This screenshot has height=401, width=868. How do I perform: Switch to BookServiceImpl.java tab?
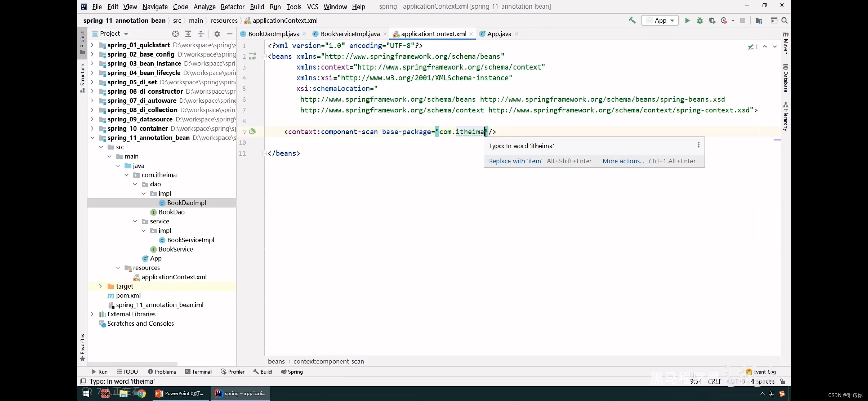pyautogui.click(x=350, y=34)
